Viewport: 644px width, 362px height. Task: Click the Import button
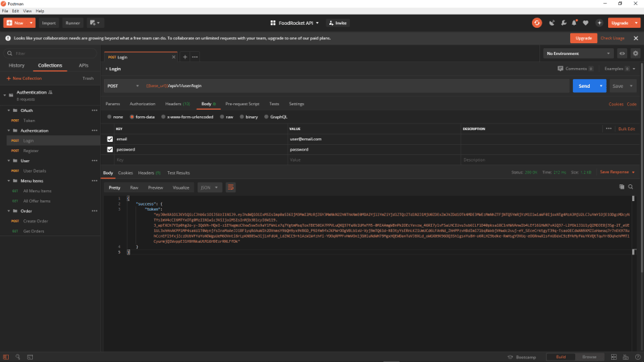pos(48,23)
